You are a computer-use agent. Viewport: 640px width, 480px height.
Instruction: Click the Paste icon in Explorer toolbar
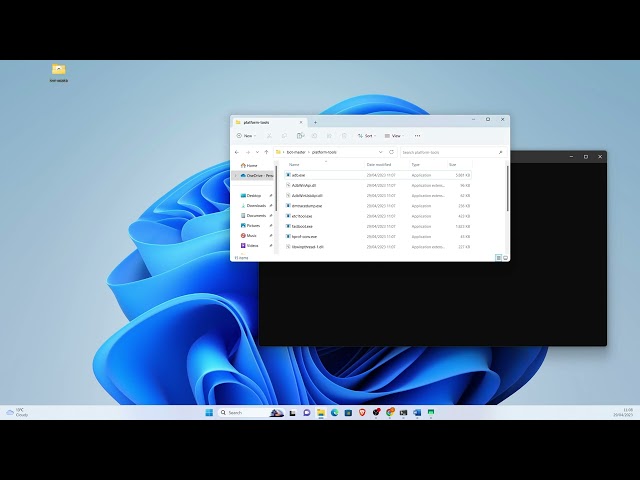point(300,136)
